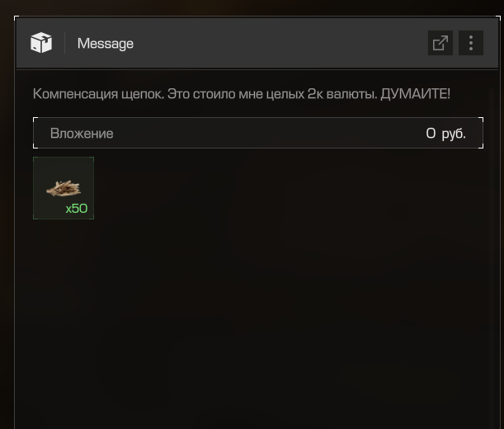This screenshot has width=504, height=429.
Task: Click the Message window title text
Action: [x=106, y=44]
